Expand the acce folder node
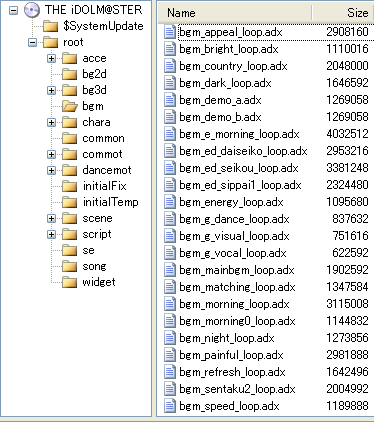Screen dimensions: 374x422 point(51,58)
